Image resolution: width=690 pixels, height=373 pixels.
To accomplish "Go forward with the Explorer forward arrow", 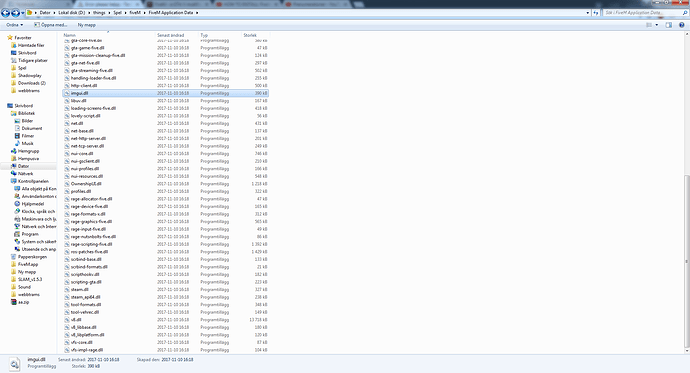I will 15,13.
